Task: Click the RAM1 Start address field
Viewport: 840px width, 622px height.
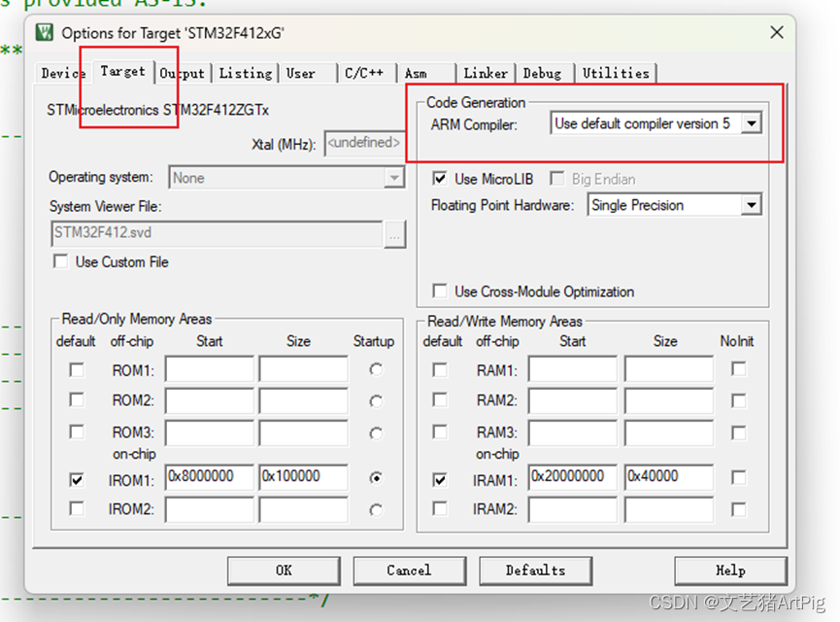Action: tap(573, 369)
